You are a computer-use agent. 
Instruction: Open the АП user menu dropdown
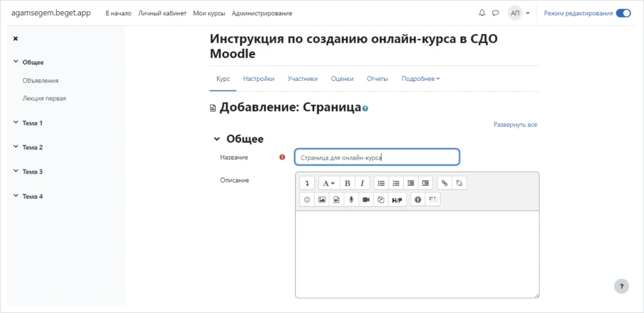[519, 13]
